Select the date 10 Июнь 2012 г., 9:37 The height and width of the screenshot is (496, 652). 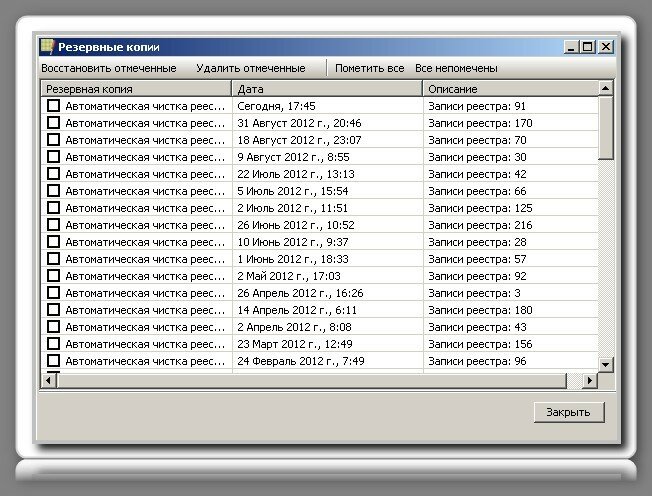click(293, 242)
